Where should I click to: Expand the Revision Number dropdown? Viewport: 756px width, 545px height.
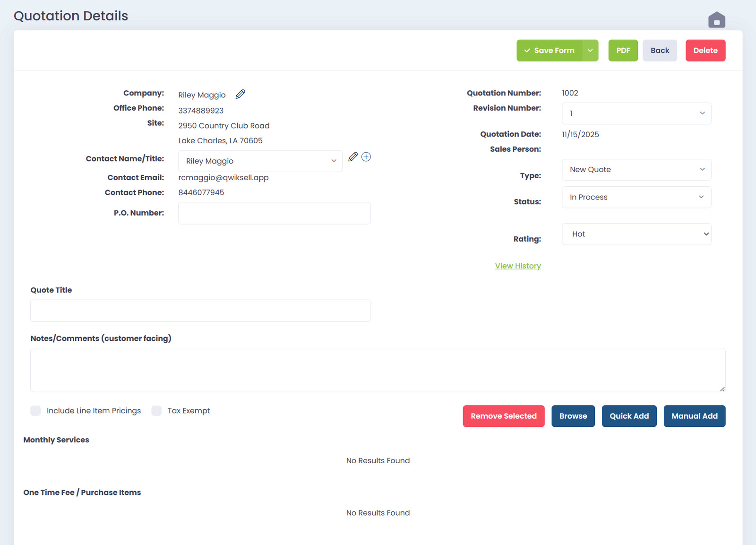coord(636,113)
